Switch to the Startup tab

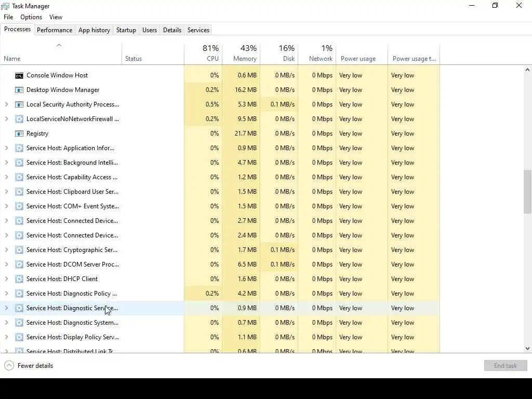126,30
